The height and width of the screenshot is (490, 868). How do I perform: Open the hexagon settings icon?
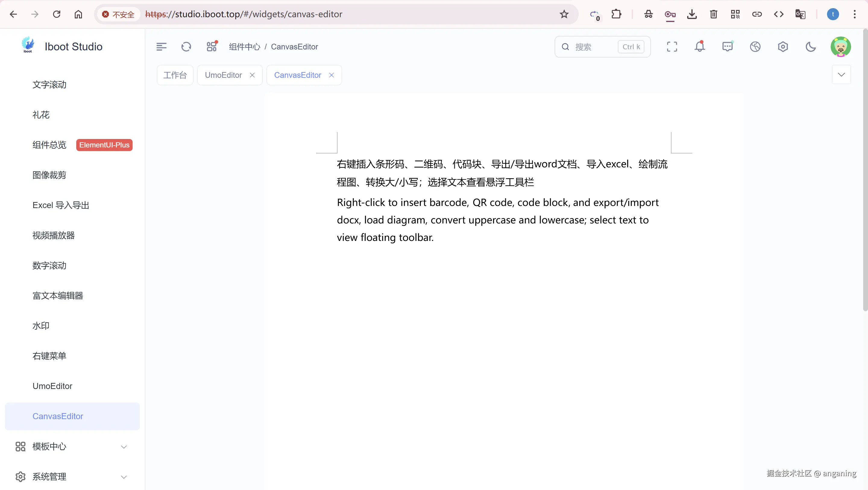pyautogui.click(x=783, y=46)
